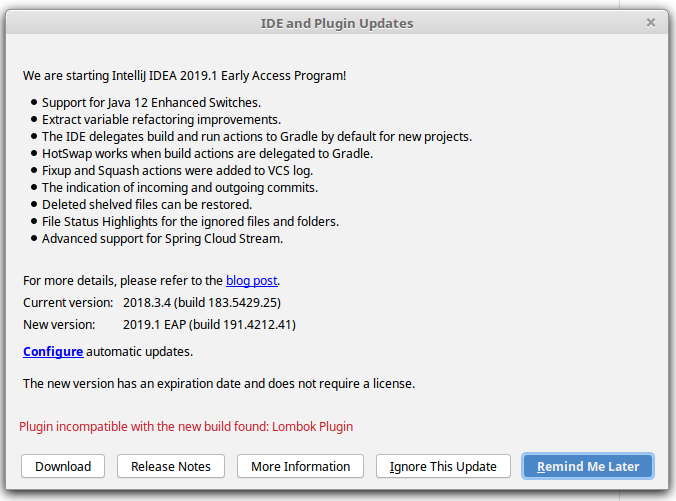The width and height of the screenshot is (676, 501).
Task: Click 'Fixup and Squash actions' item
Action: [177, 171]
